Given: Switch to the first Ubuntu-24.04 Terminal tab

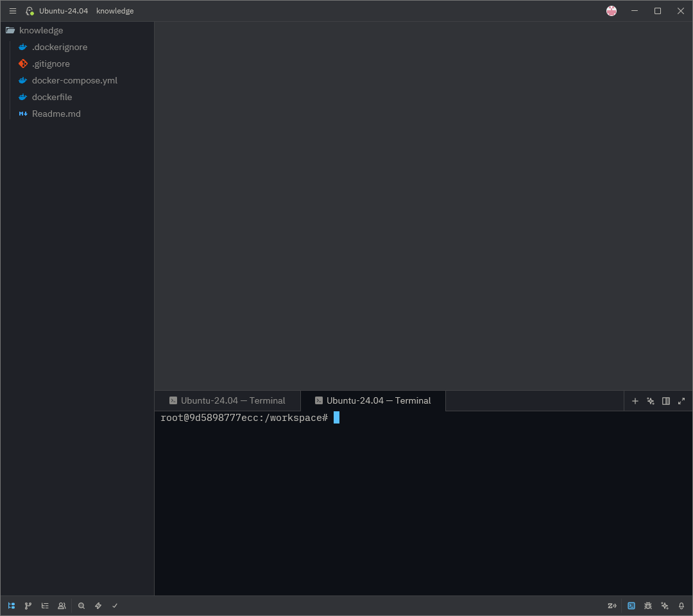Looking at the screenshot, I should (x=228, y=401).
